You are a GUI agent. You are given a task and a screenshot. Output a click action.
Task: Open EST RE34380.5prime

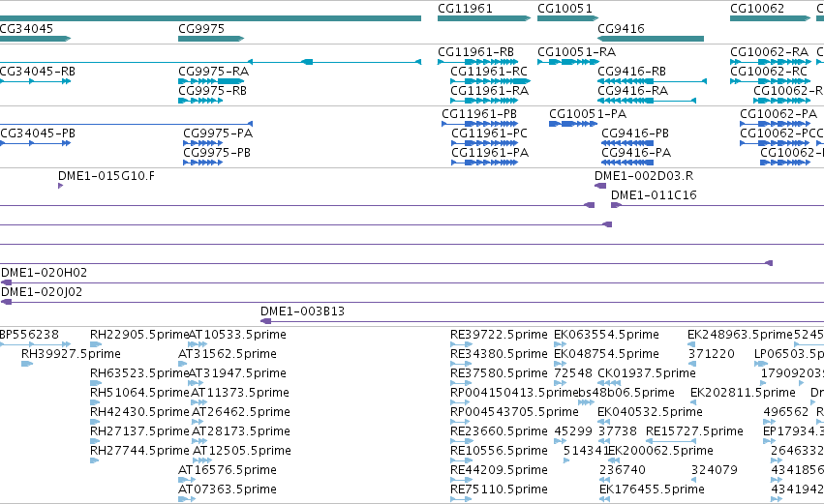tap(500, 354)
